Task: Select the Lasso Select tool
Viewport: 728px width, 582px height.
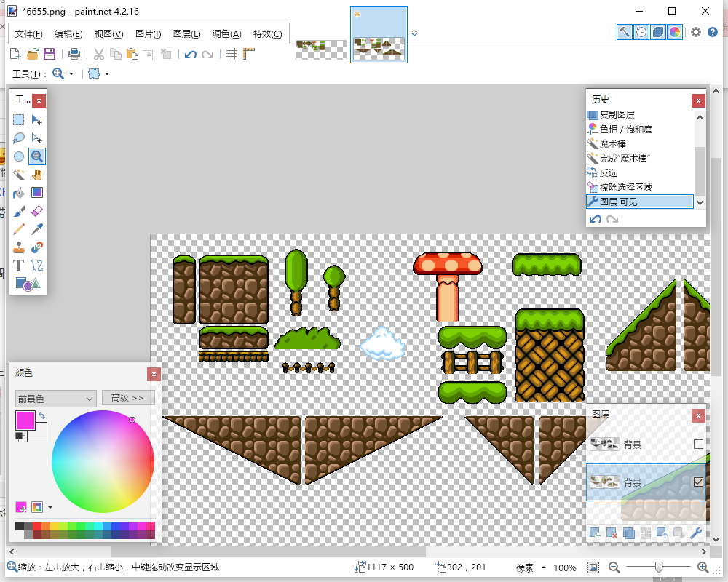Action: pyautogui.click(x=19, y=137)
